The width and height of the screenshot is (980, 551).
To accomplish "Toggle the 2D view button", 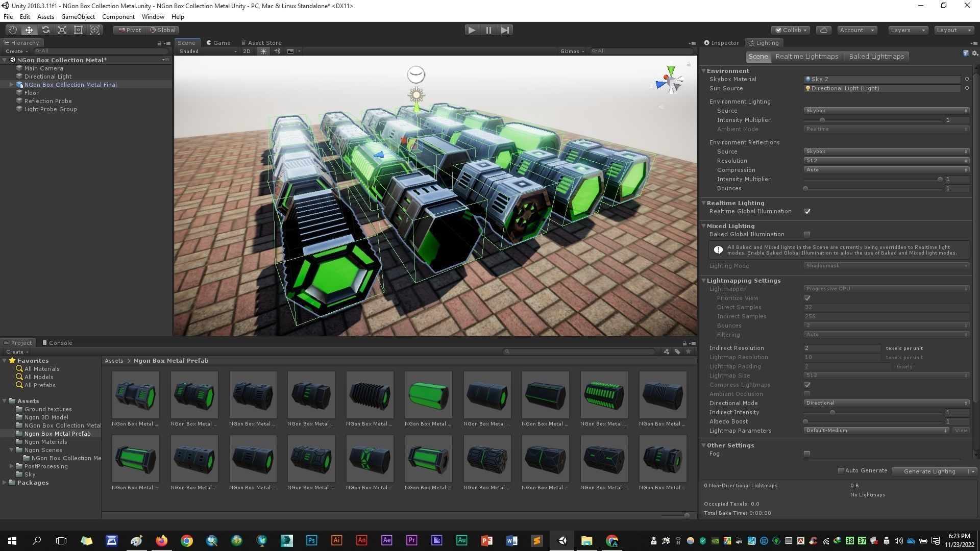I will (247, 51).
